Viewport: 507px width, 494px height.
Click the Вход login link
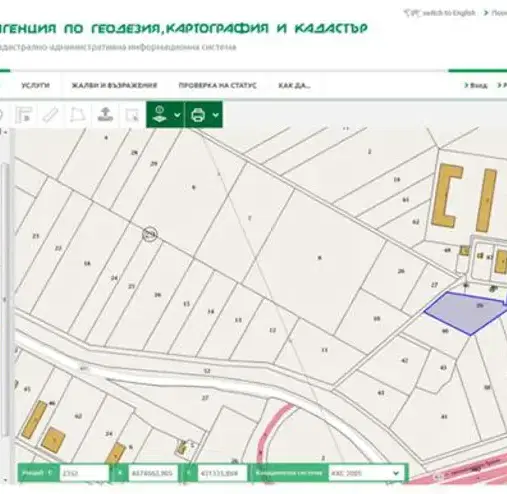tap(476, 85)
